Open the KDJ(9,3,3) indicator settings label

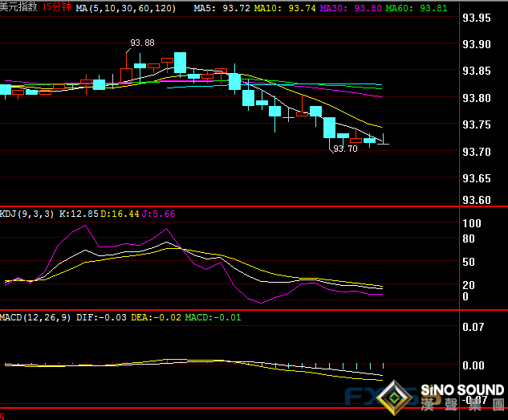click(29, 214)
